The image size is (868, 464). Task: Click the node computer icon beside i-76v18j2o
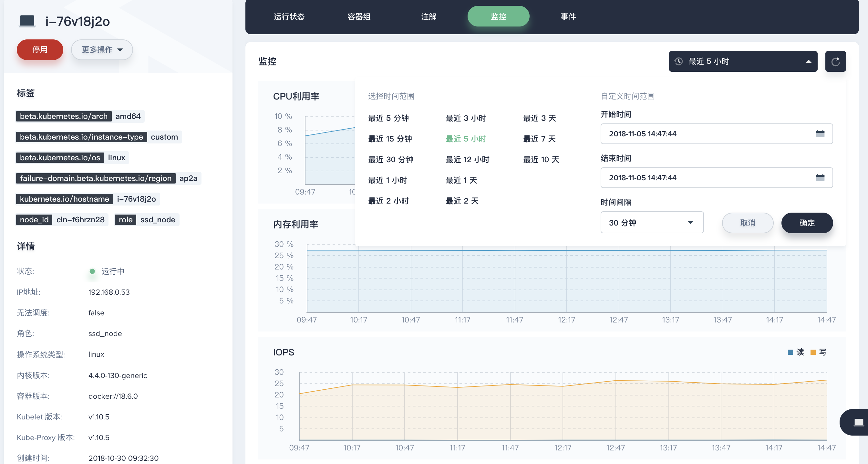click(27, 21)
